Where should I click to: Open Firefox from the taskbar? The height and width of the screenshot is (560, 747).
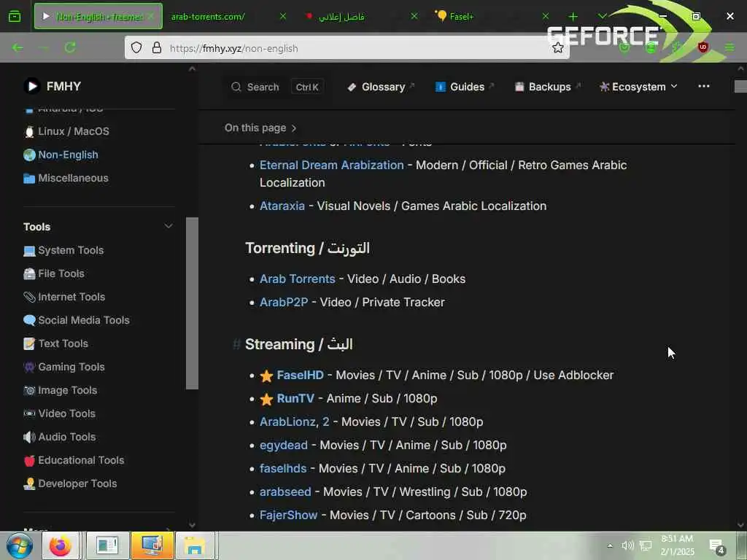click(x=60, y=545)
